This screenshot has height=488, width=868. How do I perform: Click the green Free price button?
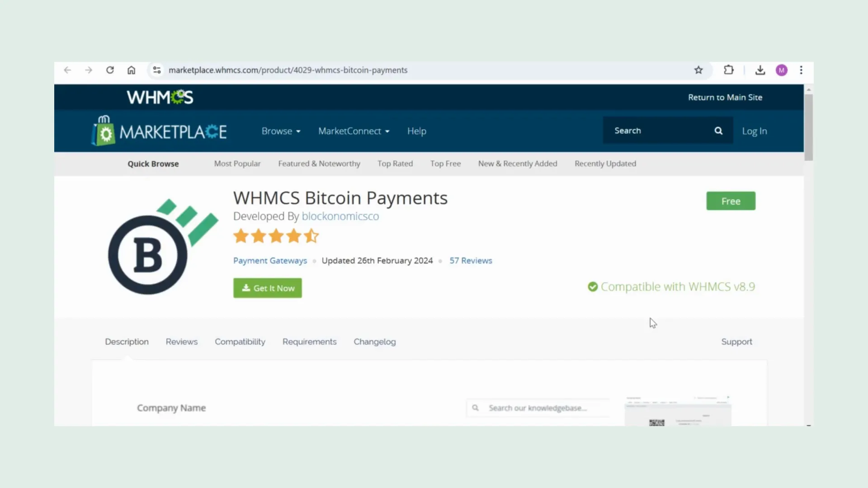tap(731, 201)
